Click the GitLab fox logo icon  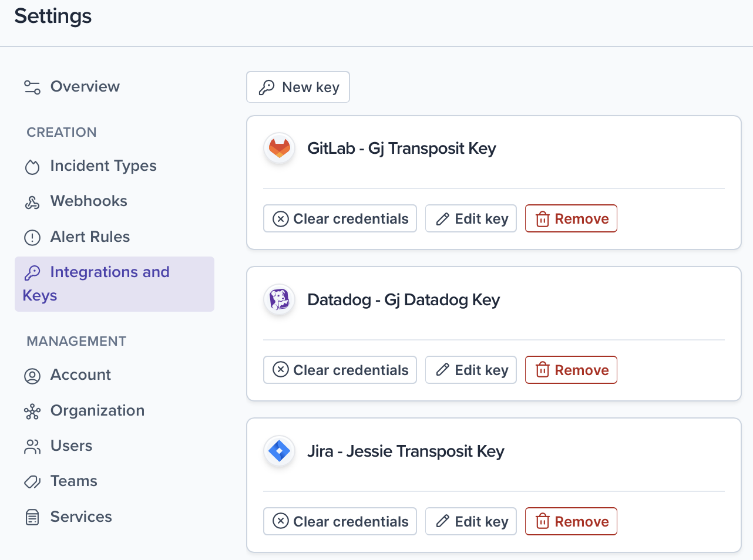pos(280,148)
